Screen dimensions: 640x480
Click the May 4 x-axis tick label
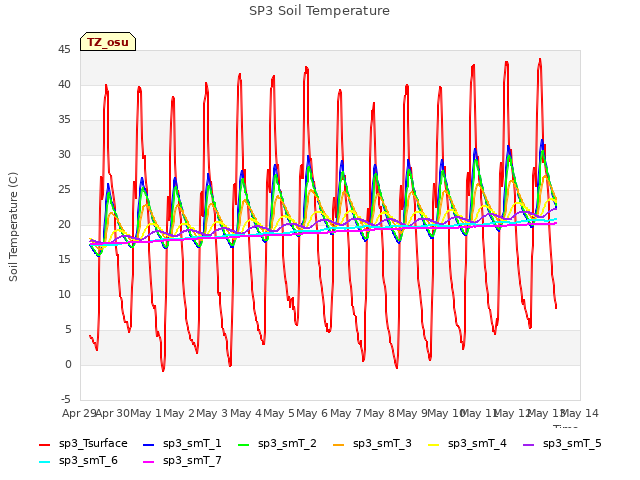[x=246, y=413]
